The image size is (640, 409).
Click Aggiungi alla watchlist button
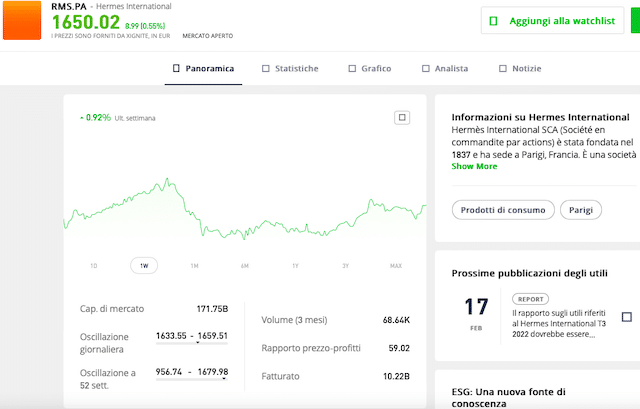click(552, 20)
